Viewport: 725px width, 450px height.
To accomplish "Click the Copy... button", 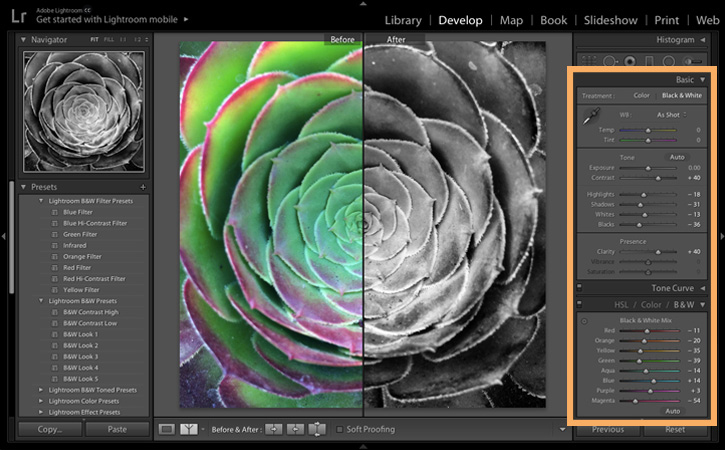I will [x=50, y=429].
